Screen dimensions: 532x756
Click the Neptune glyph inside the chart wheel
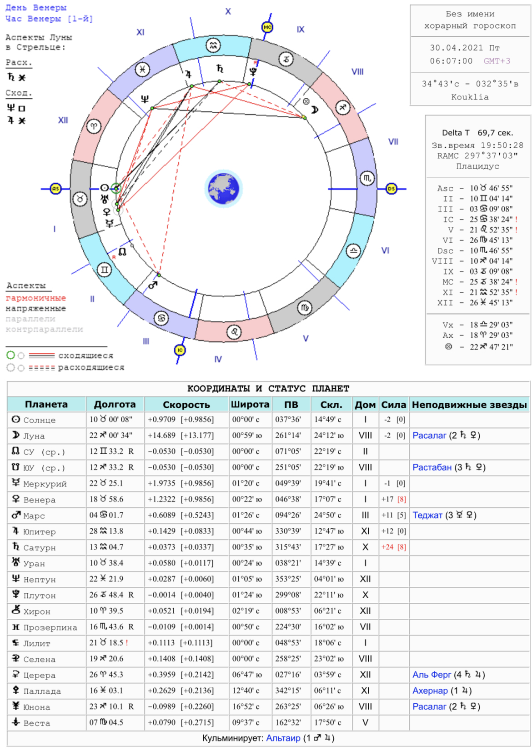(x=145, y=99)
